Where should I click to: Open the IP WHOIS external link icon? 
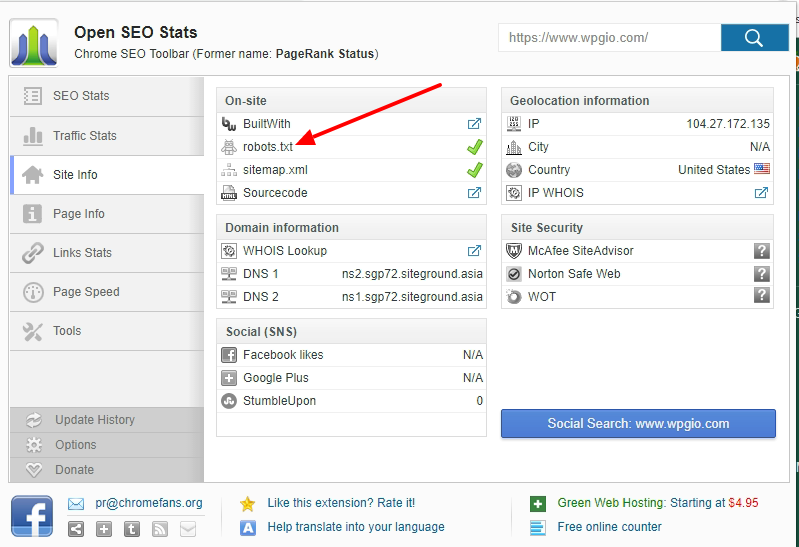(761, 193)
